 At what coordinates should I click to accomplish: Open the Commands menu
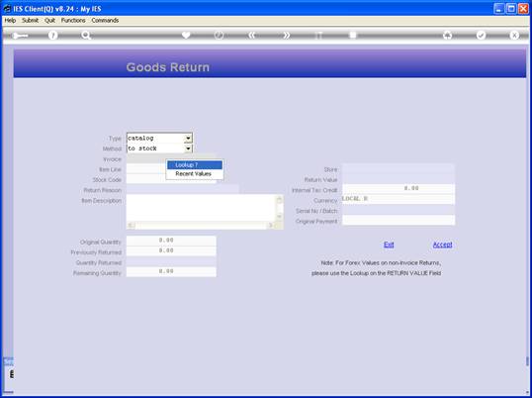[105, 21]
